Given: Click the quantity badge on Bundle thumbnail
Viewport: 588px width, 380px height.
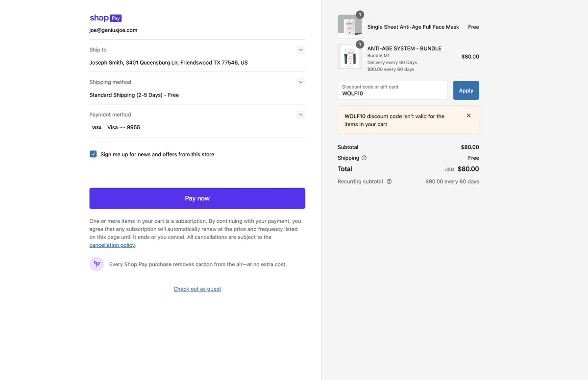Looking at the screenshot, I should (x=360, y=45).
